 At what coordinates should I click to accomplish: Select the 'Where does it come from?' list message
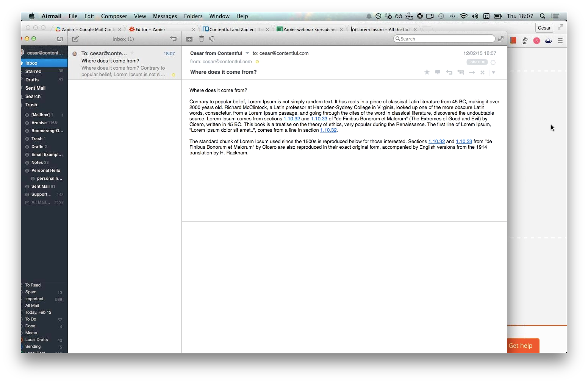point(125,63)
